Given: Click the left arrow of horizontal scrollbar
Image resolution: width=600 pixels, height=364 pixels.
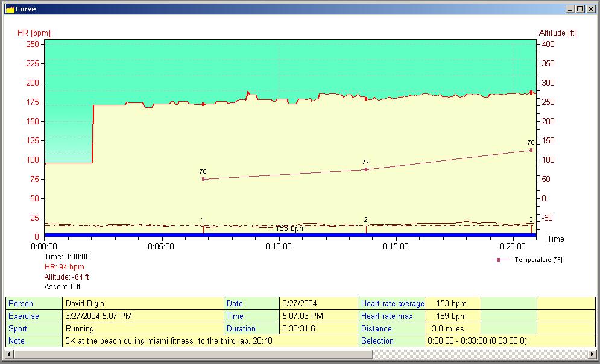Looking at the screenshot, I should click(x=8, y=354).
